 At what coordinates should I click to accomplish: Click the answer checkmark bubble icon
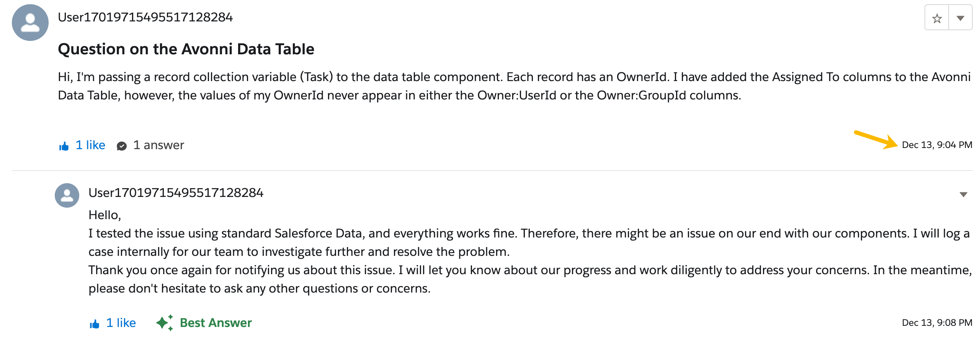(122, 146)
